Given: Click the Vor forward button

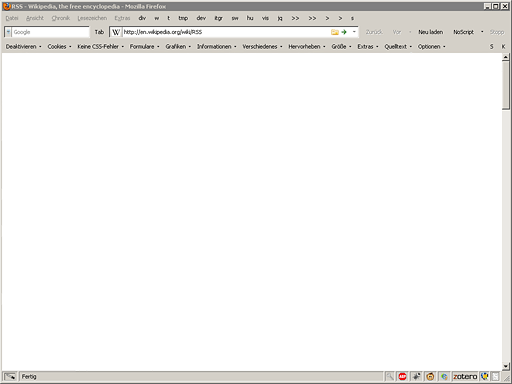Looking at the screenshot, I should point(397,32).
